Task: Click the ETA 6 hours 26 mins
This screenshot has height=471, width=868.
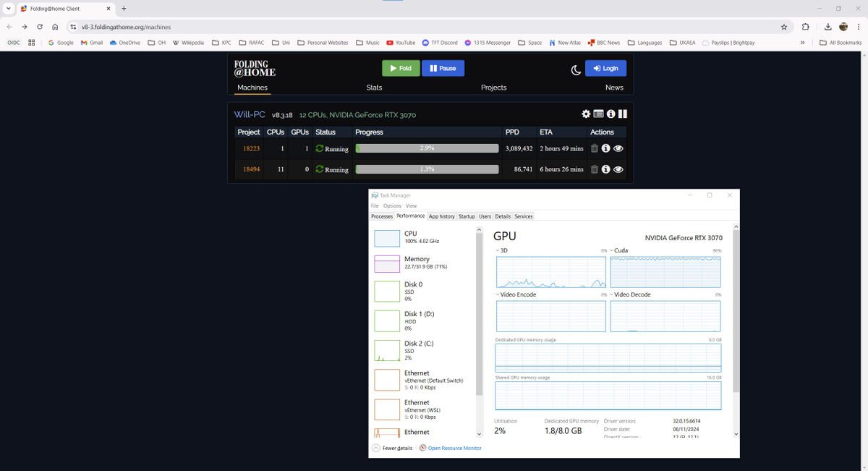Action: coord(561,169)
